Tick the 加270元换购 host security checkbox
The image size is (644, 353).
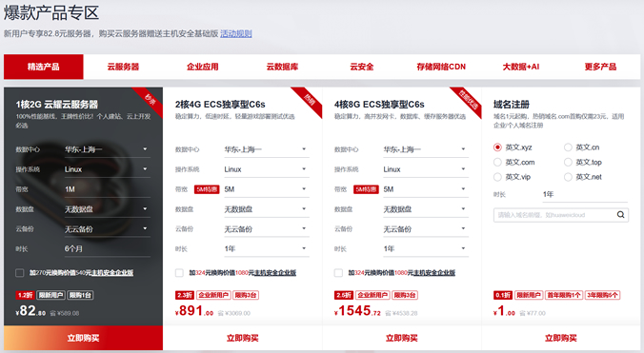[19, 273]
